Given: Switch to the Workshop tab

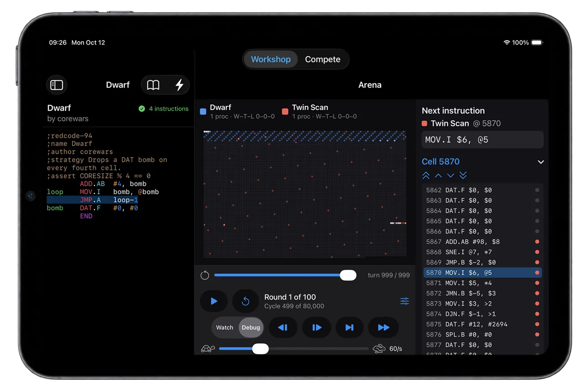Looking at the screenshot, I should (x=271, y=59).
